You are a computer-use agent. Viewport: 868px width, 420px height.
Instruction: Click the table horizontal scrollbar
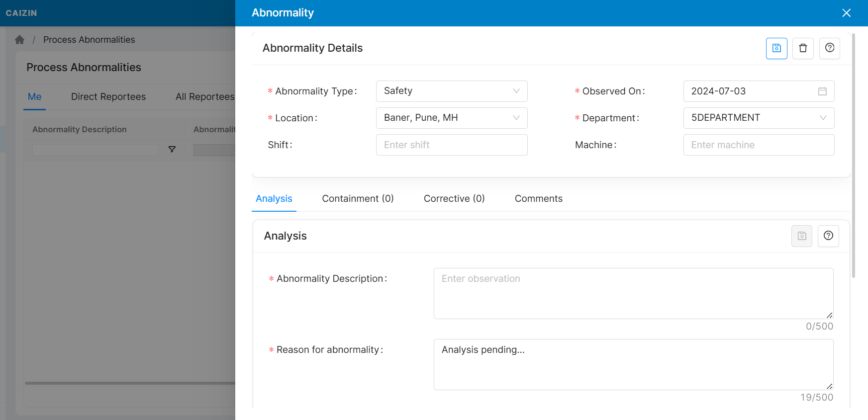click(130, 383)
